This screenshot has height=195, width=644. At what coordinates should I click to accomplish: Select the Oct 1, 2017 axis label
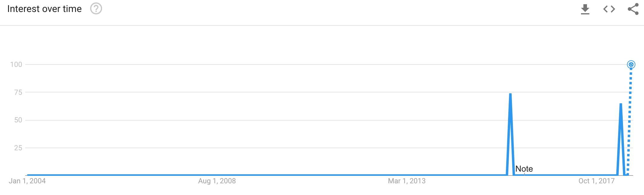597,181
